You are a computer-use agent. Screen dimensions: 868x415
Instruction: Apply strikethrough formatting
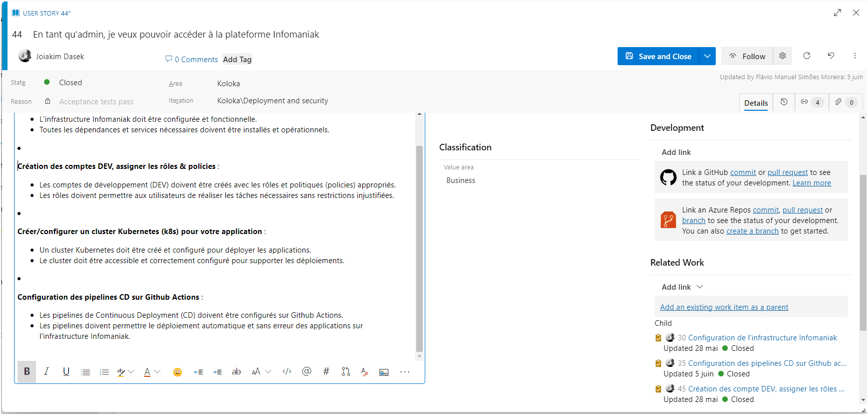236,372
